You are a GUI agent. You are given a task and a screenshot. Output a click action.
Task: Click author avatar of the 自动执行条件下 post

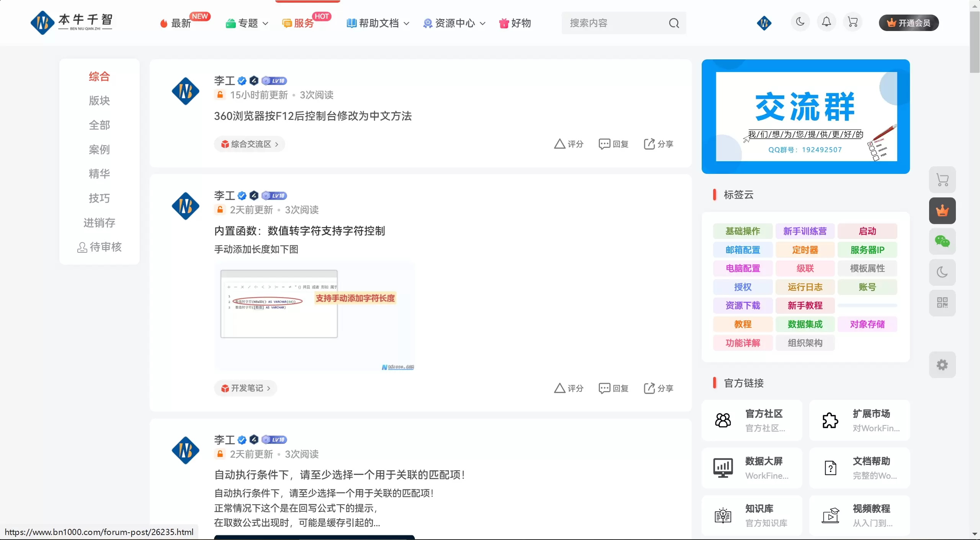(186, 450)
